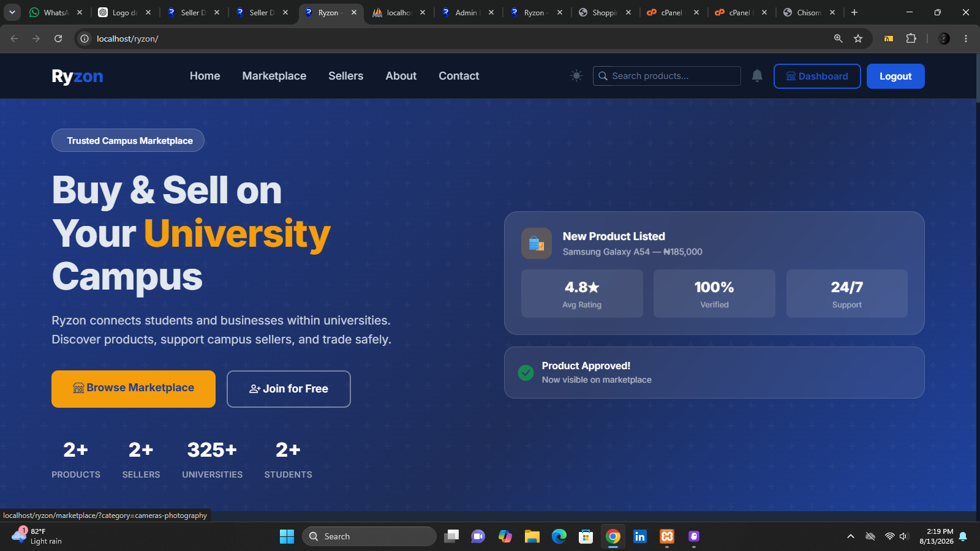Viewport: 980px width, 551px height.
Task: Click the green Product Approved checkmark
Action: (x=526, y=372)
